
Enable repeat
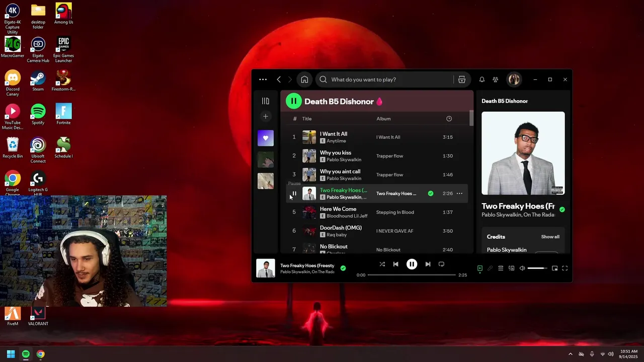coord(441,264)
